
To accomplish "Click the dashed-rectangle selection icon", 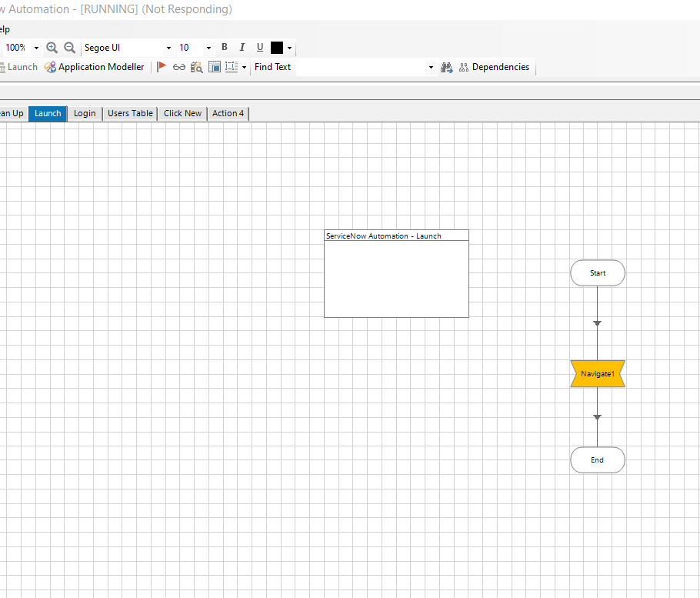I will (x=232, y=67).
